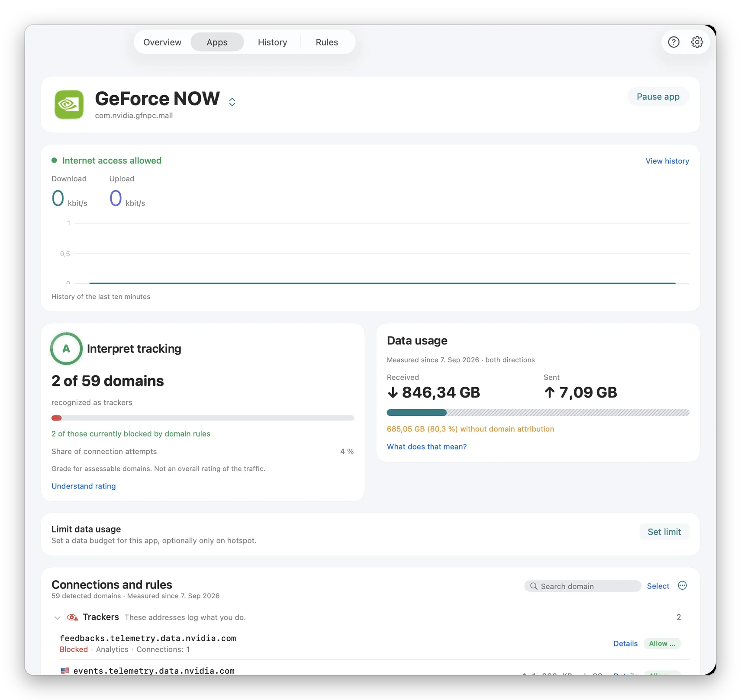
Task: Go to the Rules tab
Action: click(327, 42)
